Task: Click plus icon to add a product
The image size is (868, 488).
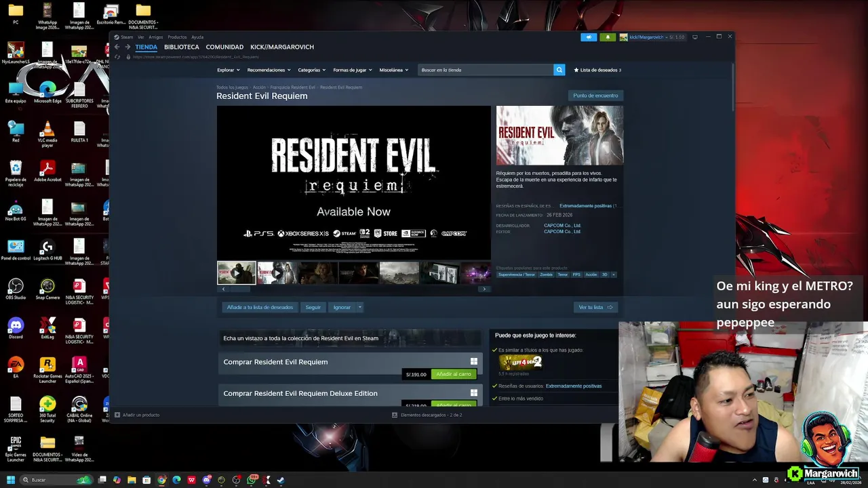Action: (117, 415)
